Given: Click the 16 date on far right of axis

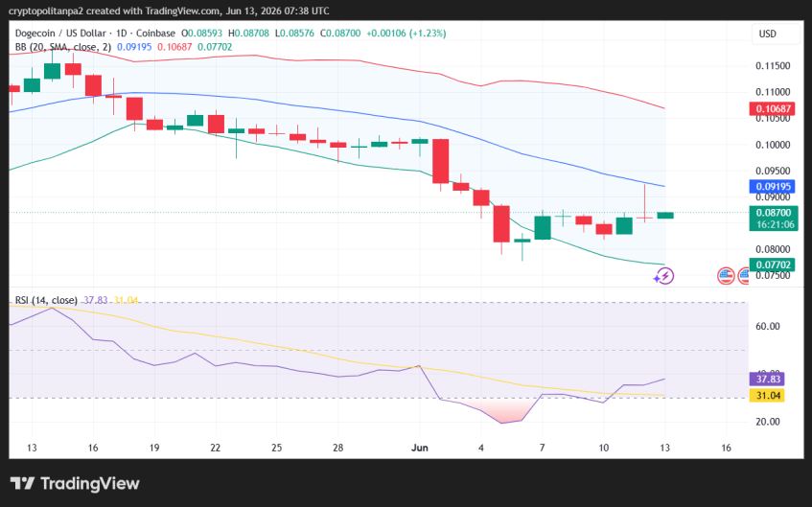Looking at the screenshot, I should (726, 448).
